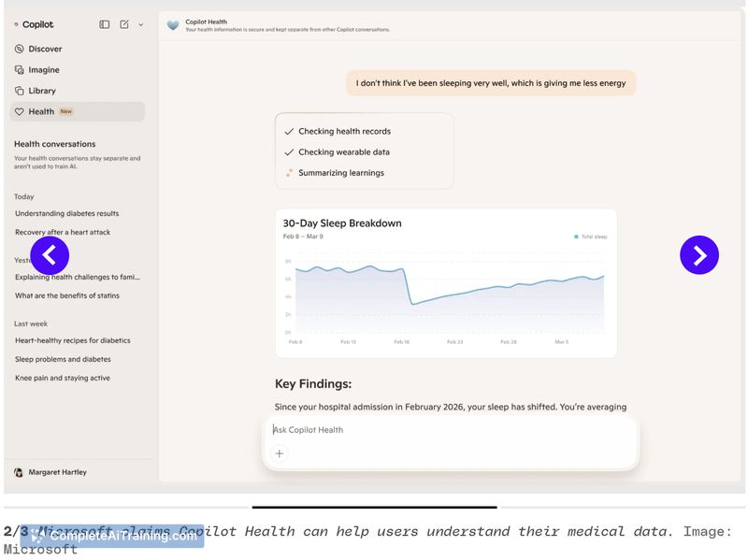
Task: Click the slide progress bar indicator
Action: [x=375, y=507]
